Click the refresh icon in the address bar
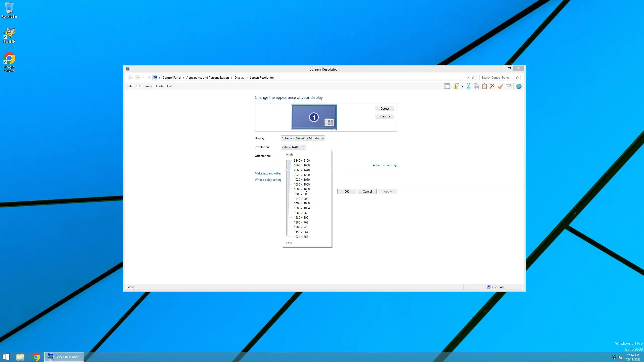The image size is (644, 362). [x=473, y=78]
